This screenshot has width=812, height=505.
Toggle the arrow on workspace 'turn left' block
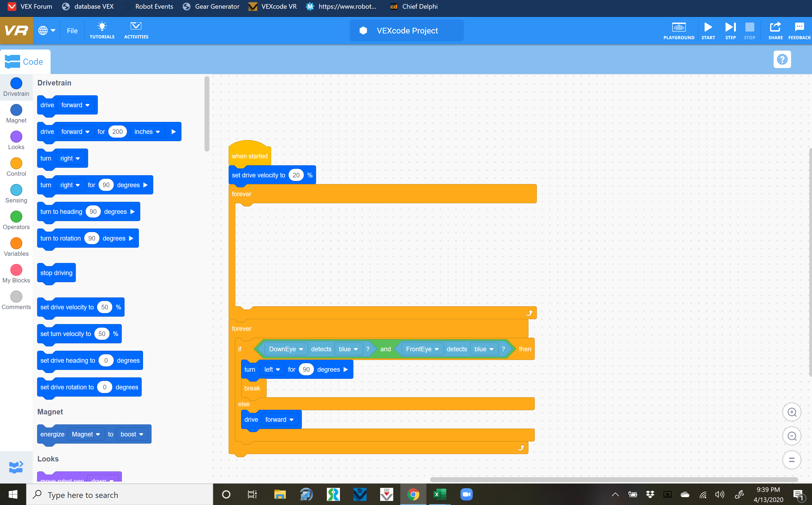coord(346,370)
